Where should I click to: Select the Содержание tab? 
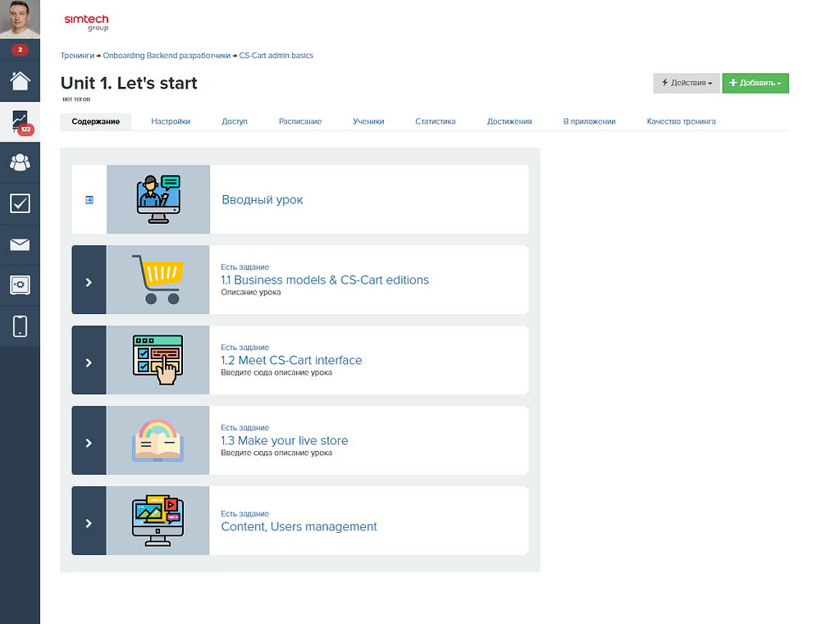pos(95,121)
